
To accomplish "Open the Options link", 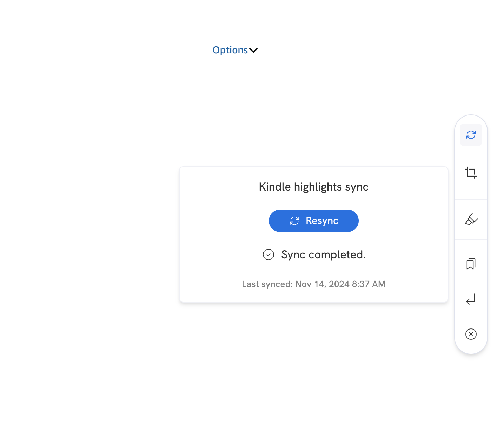I will coord(230,50).
